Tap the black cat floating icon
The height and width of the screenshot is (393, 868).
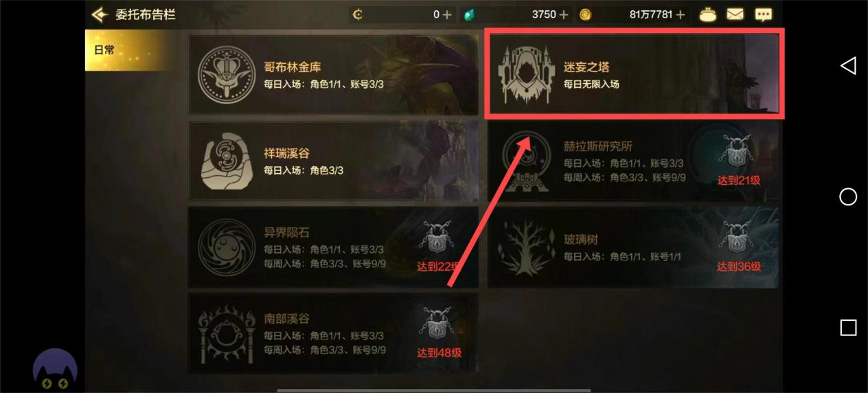55,371
